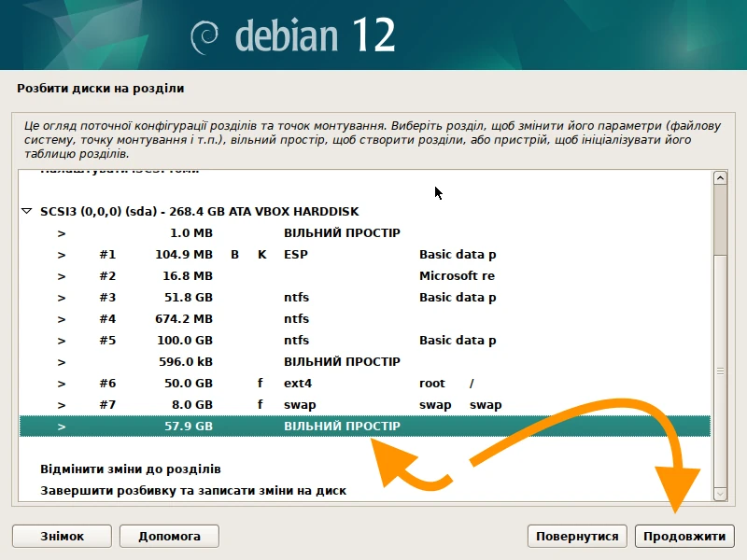747x560 pixels.
Task: Click the Debian swirl logo in banner
Action: pos(204,36)
